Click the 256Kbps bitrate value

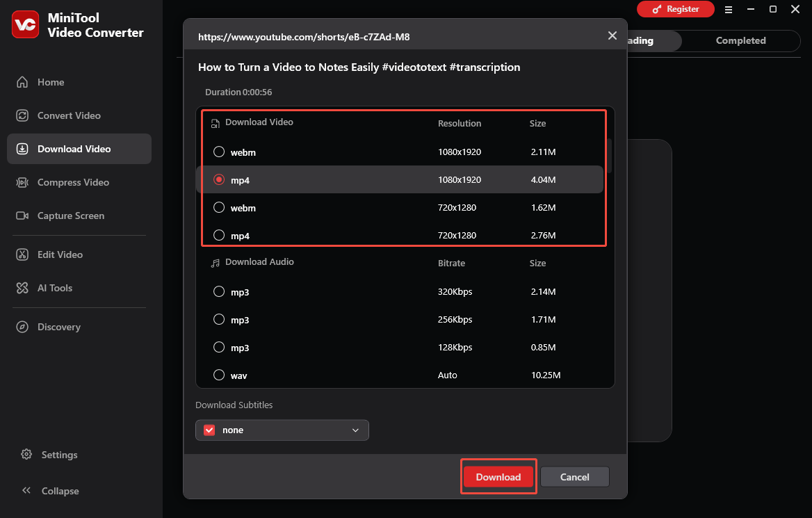(x=455, y=320)
